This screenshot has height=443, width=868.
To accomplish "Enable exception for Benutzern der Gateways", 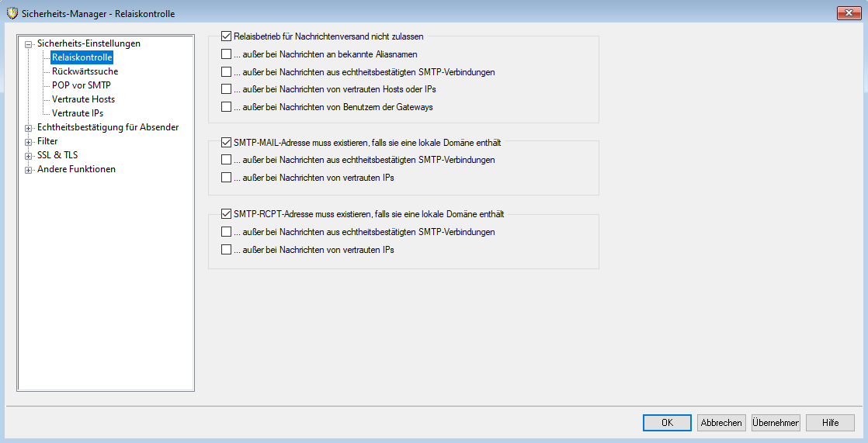I will [227, 107].
